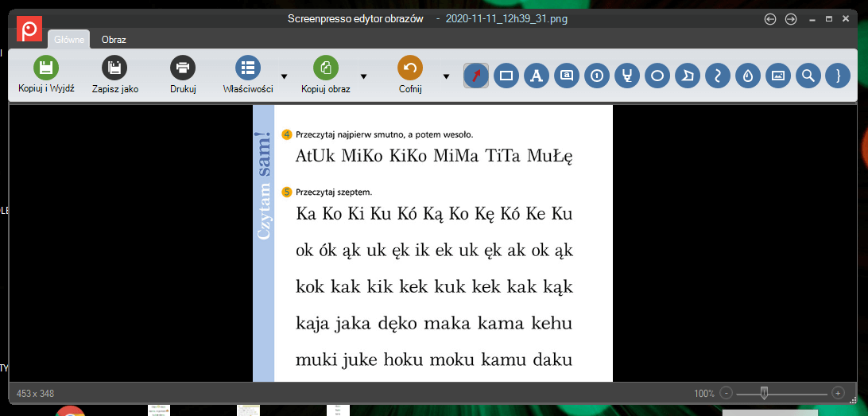Select the curly Brace tool

point(838,76)
